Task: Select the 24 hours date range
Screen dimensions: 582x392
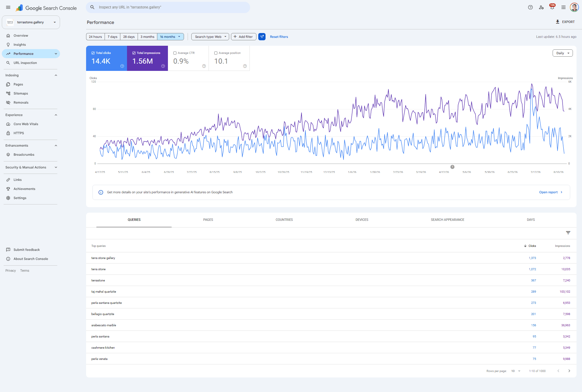Action: coord(95,37)
